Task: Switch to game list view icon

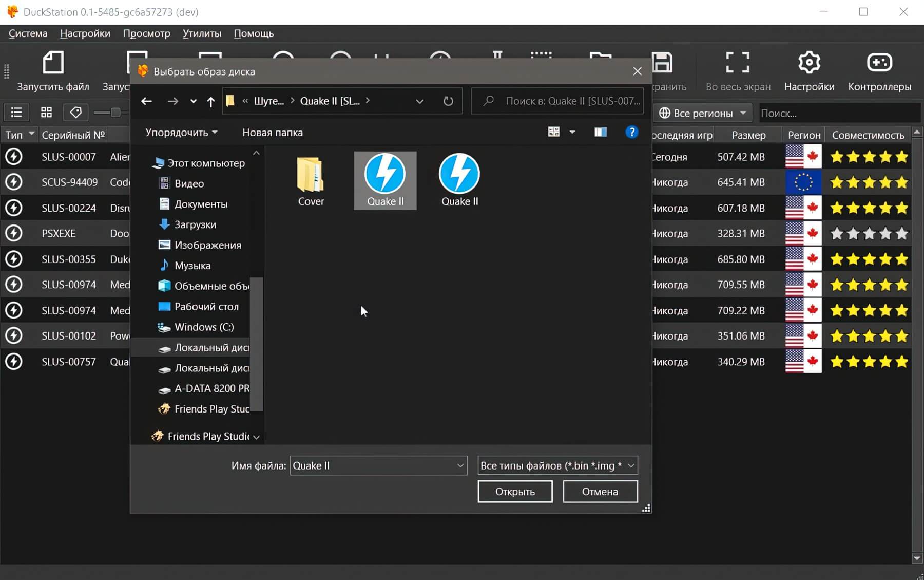Action: click(16, 113)
